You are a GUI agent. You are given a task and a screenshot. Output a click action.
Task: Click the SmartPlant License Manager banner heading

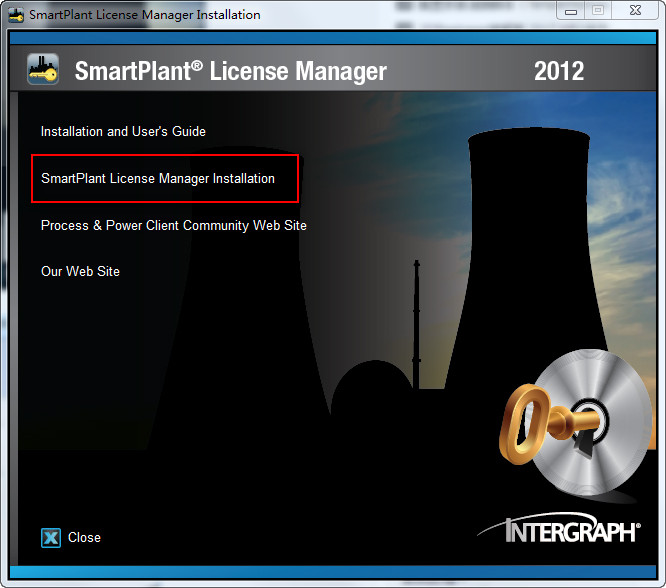point(231,71)
